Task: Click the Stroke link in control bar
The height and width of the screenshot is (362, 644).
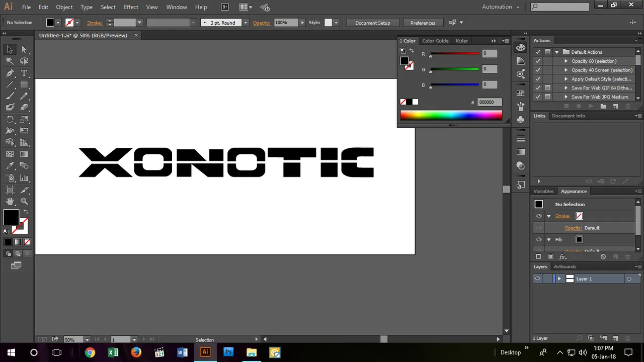Action: click(95, 23)
